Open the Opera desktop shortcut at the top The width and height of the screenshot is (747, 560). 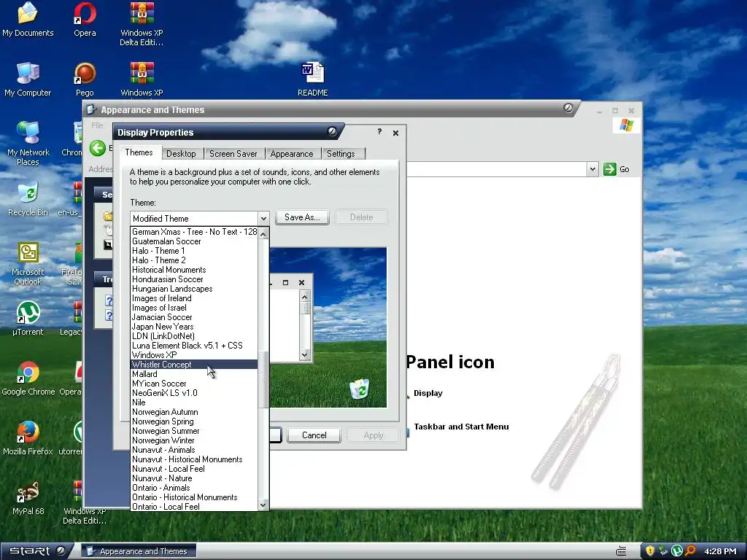(85, 19)
